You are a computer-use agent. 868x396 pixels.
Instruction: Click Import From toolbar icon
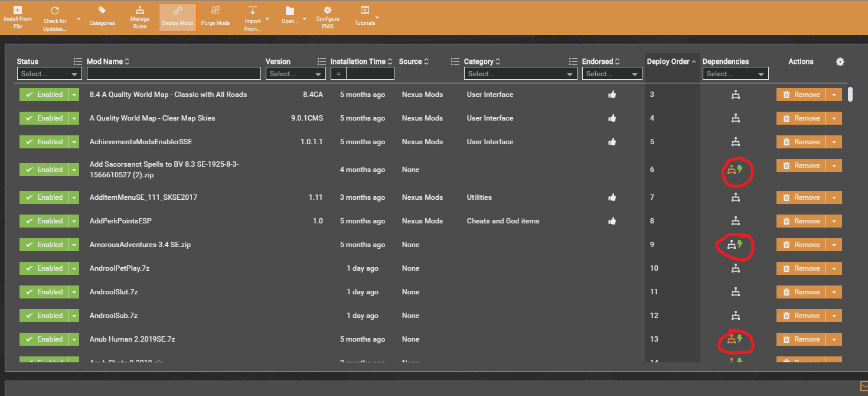tap(252, 11)
